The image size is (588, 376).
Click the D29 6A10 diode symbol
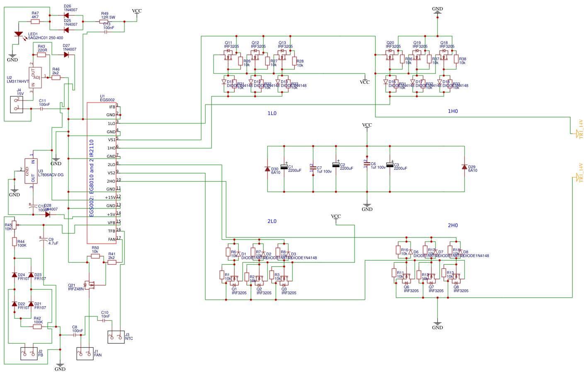pyautogui.click(x=464, y=167)
